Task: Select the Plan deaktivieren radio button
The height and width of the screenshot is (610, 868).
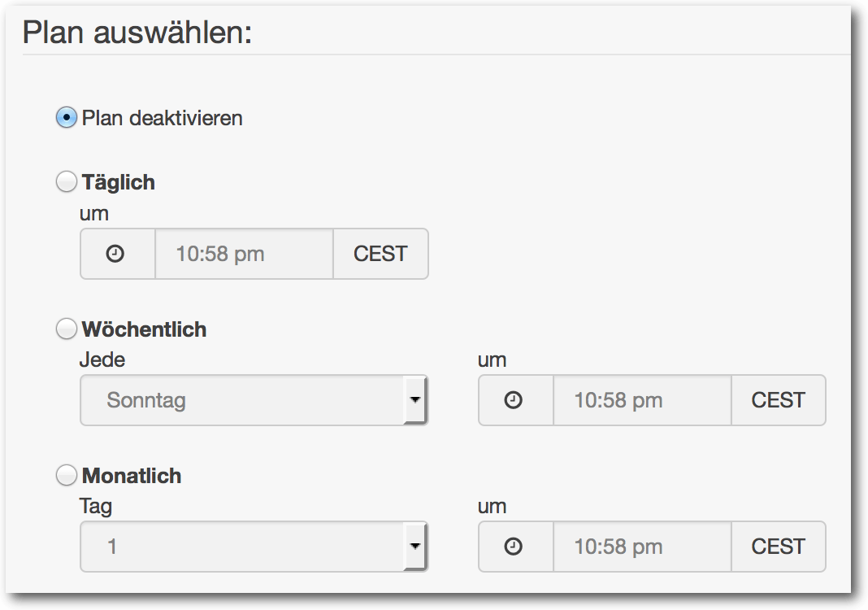Action: tap(67, 118)
